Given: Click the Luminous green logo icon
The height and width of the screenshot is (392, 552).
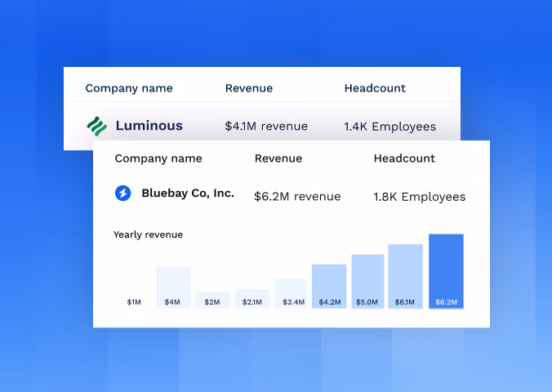Looking at the screenshot, I should coord(97,126).
